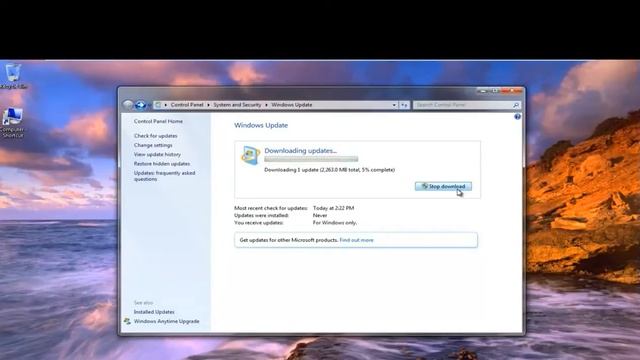Open Change settings link
The width and height of the screenshot is (640, 360).
tap(153, 145)
